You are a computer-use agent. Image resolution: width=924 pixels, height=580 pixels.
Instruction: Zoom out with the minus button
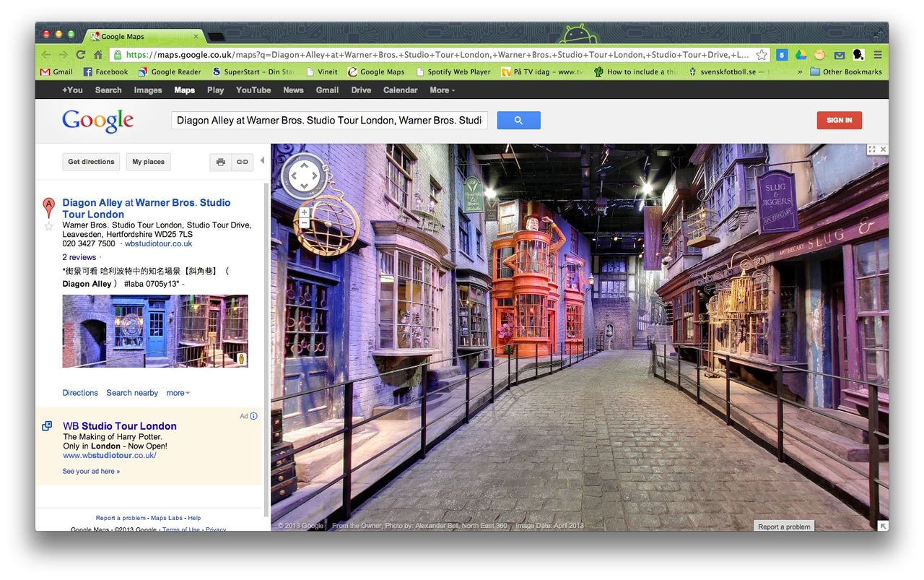(x=304, y=223)
